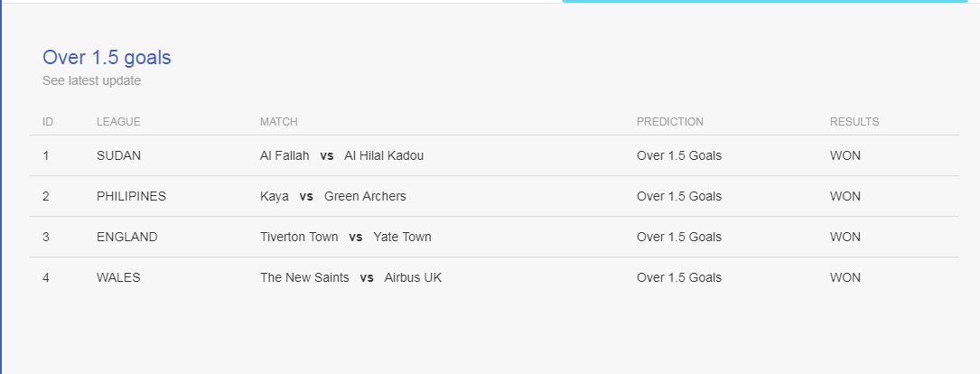Viewport: 980px width, 374px height.
Task: Click WON result for Kaya match
Action: click(845, 196)
